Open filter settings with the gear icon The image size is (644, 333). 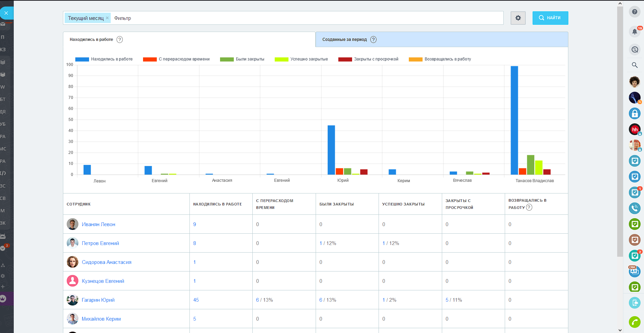518,18
